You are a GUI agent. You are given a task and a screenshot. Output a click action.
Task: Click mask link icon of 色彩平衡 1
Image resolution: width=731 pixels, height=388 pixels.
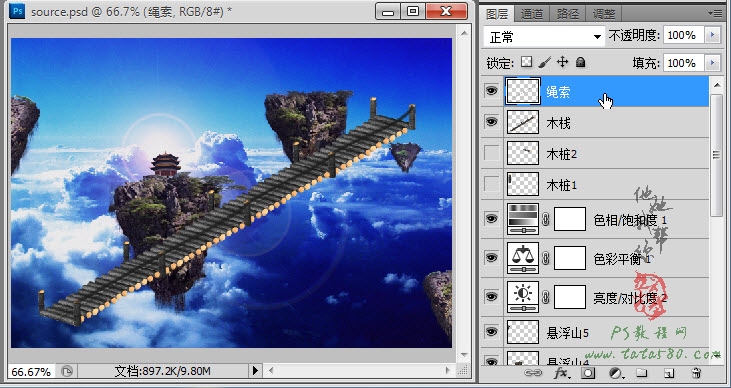tap(546, 258)
